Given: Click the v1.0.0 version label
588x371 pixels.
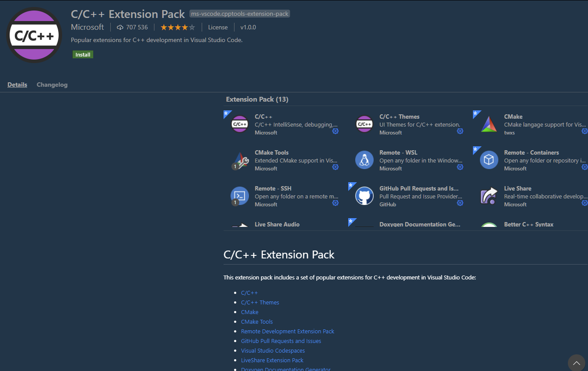Looking at the screenshot, I should coord(248,27).
